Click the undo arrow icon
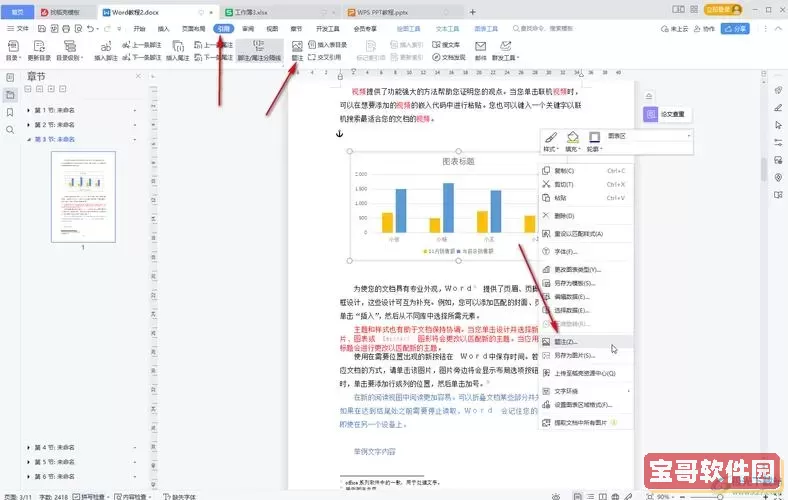The image size is (788, 500). [90, 29]
